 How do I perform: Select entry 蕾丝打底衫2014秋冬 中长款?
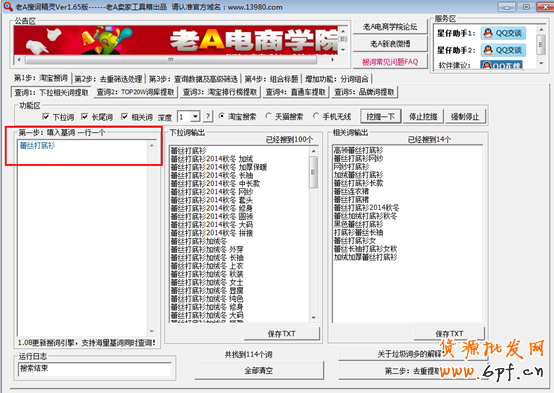tap(216, 183)
